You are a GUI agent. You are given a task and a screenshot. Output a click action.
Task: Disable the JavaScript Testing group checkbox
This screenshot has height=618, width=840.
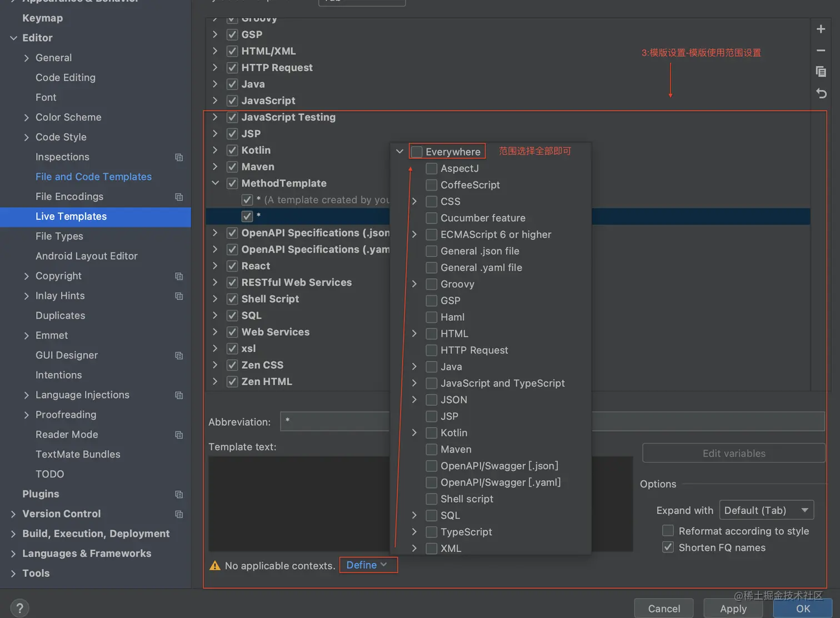(232, 117)
